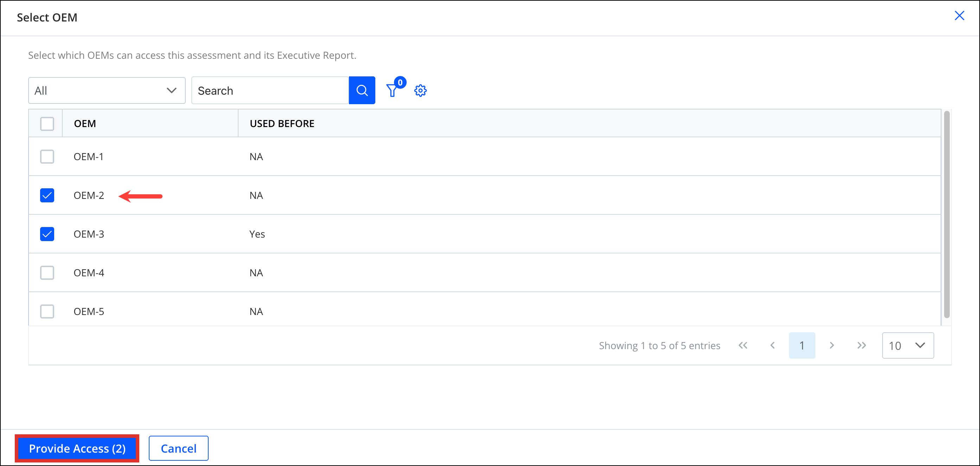Click the blue search magnifier button
980x466 pixels.
pyautogui.click(x=362, y=90)
